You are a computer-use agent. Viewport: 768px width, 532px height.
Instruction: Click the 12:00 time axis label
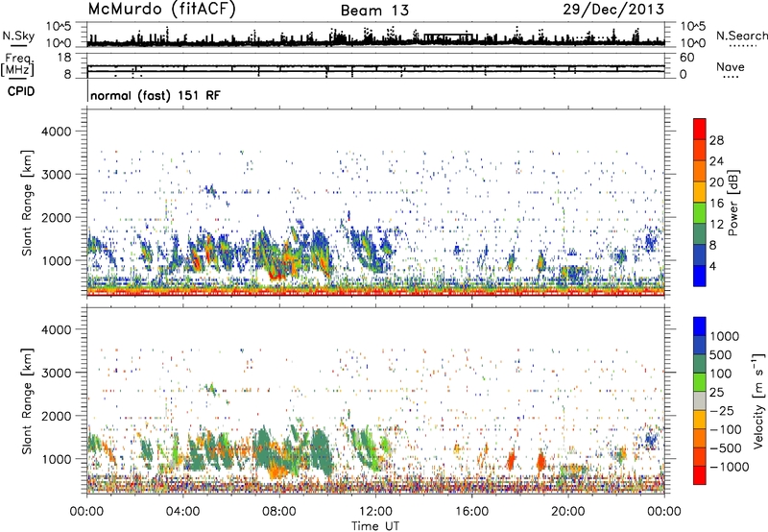point(375,512)
